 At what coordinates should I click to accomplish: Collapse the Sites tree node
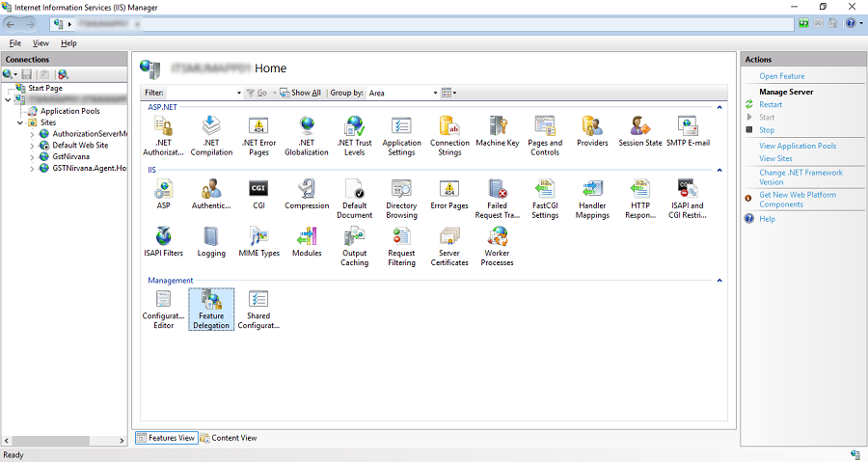20,122
